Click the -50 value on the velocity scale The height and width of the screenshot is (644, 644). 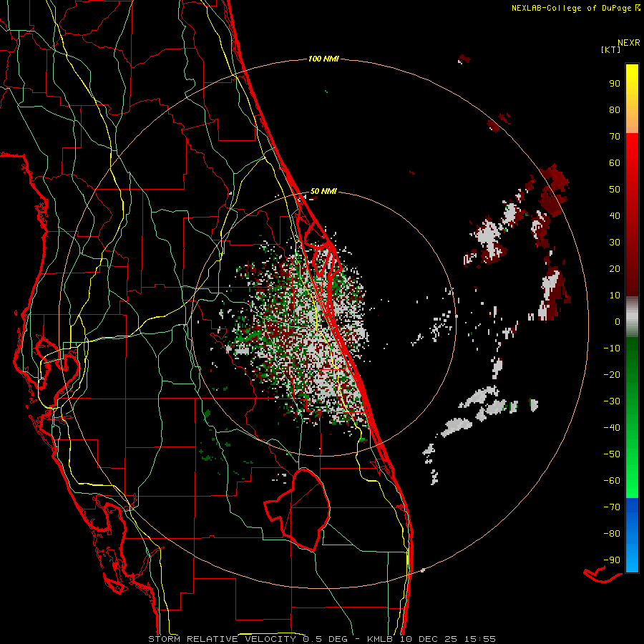click(612, 454)
